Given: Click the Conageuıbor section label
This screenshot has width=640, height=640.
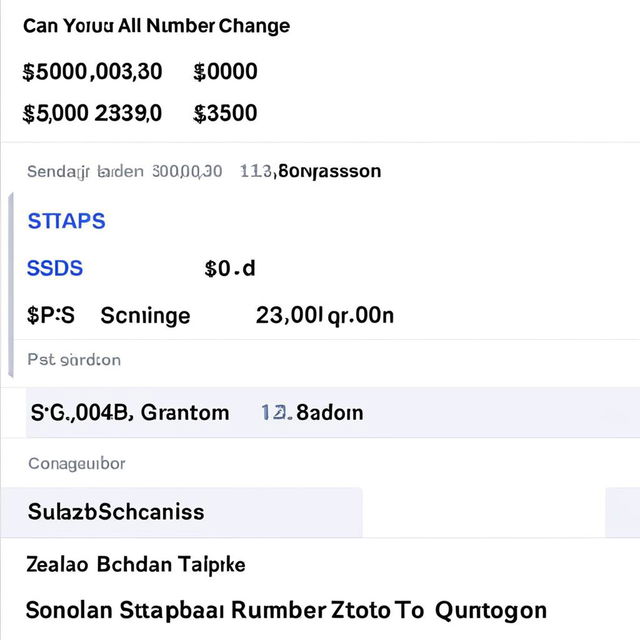Looking at the screenshot, I should [x=77, y=464].
